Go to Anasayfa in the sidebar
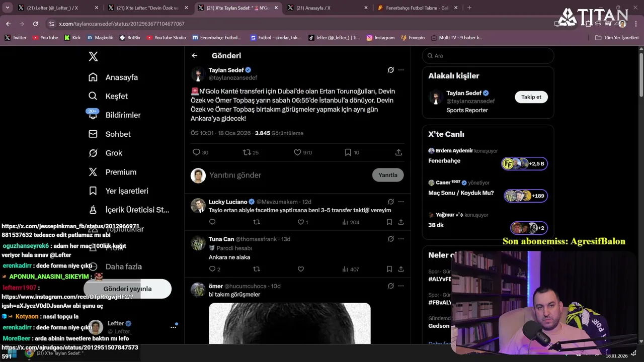 113,77
